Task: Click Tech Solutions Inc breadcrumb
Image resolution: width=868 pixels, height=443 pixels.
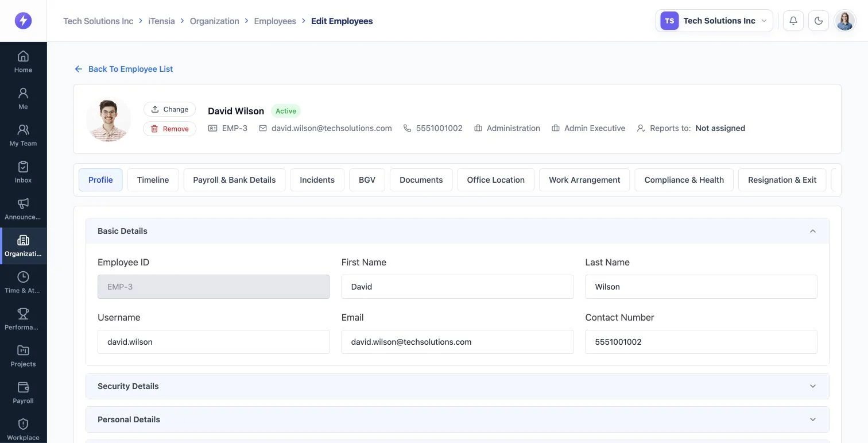Action: [x=98, y=21]
